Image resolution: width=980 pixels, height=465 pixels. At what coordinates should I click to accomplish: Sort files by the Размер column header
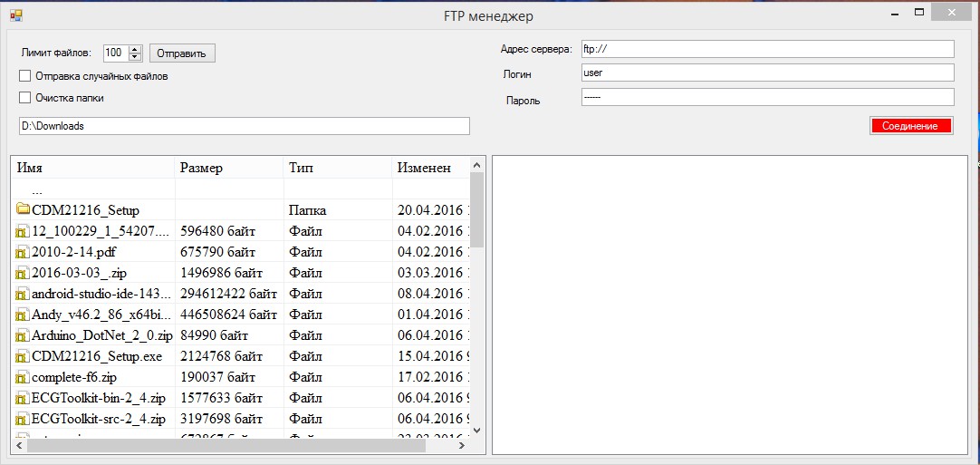228,168
